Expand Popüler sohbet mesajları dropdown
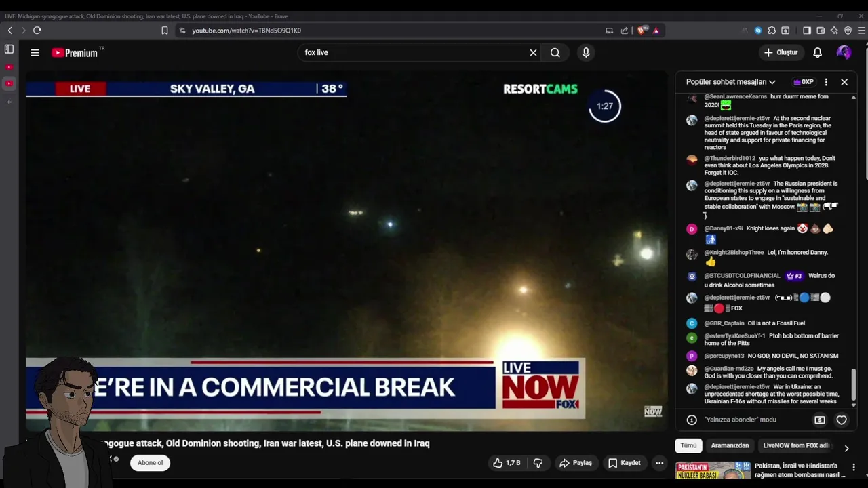This screenshot has width=868, height=488. [x=731, y=82]
